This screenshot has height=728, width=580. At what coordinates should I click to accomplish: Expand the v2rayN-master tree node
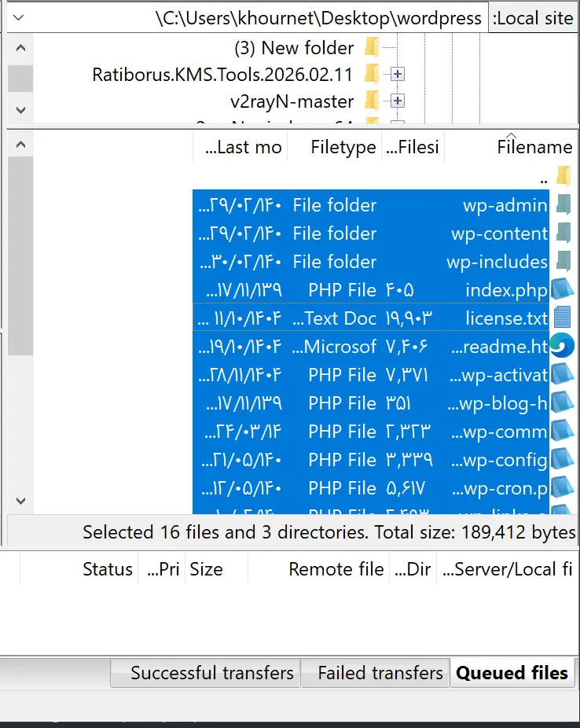397,101
